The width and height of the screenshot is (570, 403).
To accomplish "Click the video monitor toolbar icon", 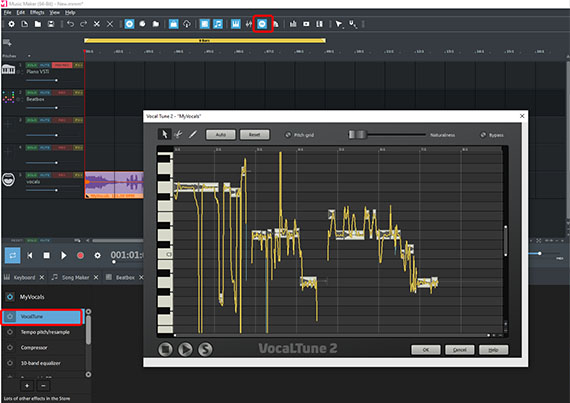I will click(306, 24).
